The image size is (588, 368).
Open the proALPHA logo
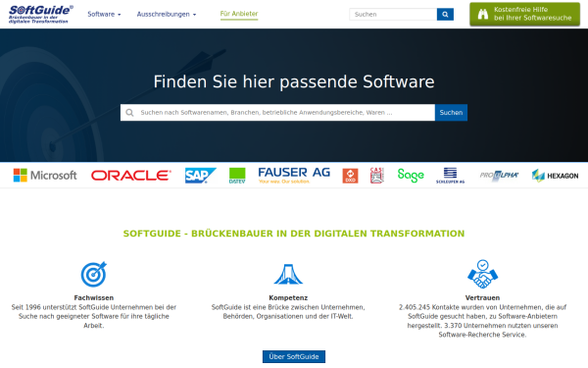pyautogui.click(x=499, y=176)
